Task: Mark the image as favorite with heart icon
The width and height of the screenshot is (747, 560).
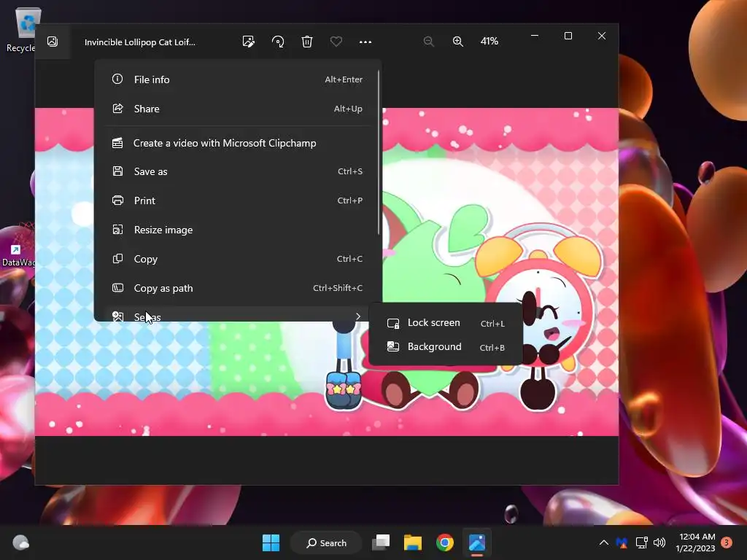Action: (x=336, y=42)
